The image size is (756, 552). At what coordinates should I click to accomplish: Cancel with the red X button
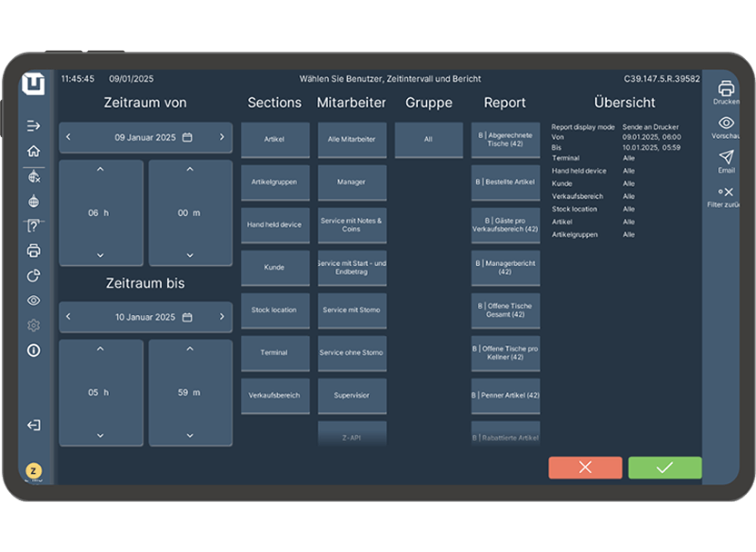[x=585, y=468]
